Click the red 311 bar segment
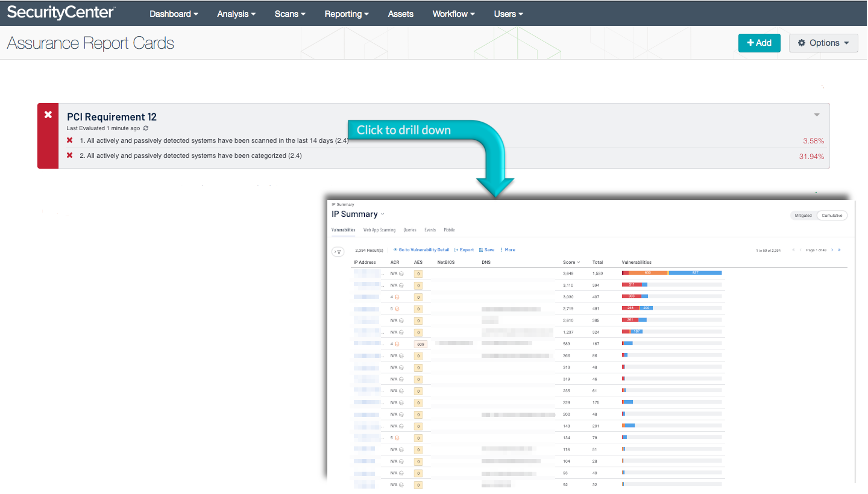This screenshot has width=868, height=494. coord(632,284)
